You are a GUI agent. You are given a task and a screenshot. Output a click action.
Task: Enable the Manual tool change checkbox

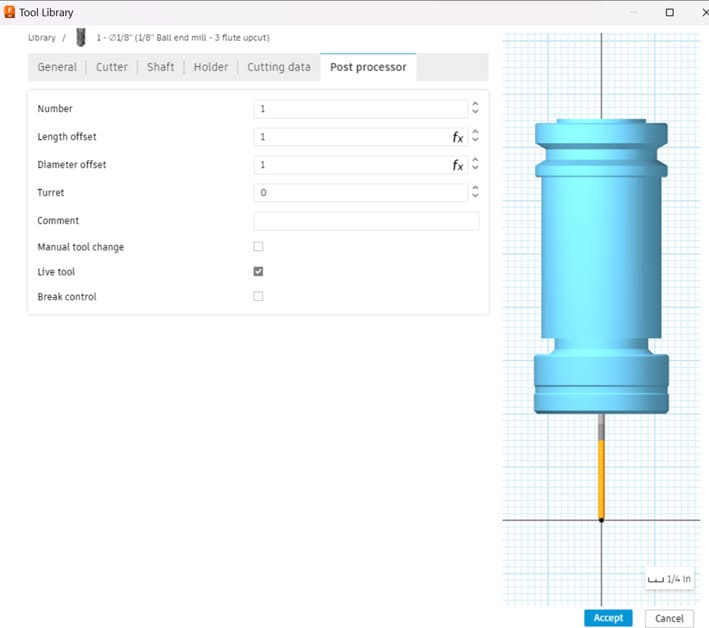click(x=258, y=247)
